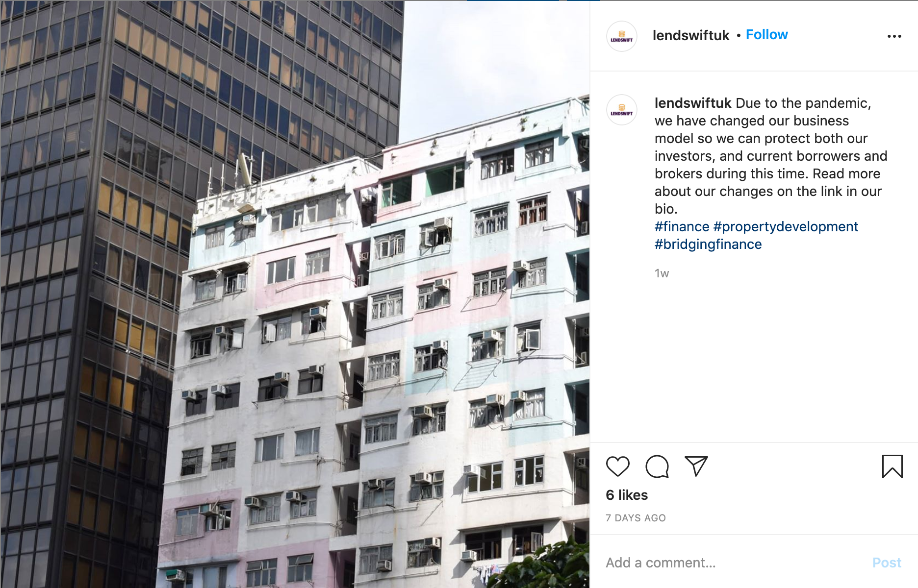Screen dimensions: 918x588
Task: Click the 1w caption timestamp
Action: (x=662, y=273)
